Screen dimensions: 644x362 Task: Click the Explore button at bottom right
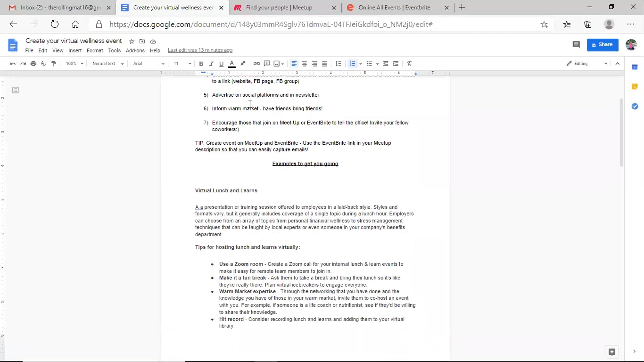click(612, 352)
